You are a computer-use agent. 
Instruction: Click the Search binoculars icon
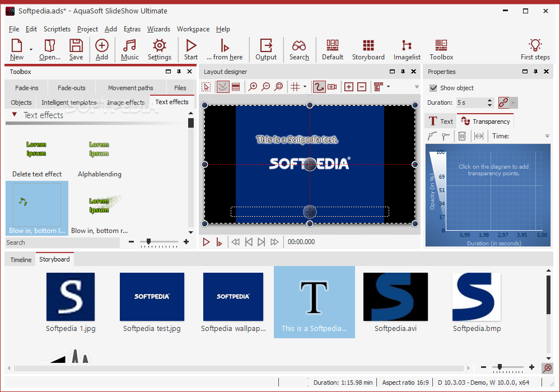(x=299, y=50)
